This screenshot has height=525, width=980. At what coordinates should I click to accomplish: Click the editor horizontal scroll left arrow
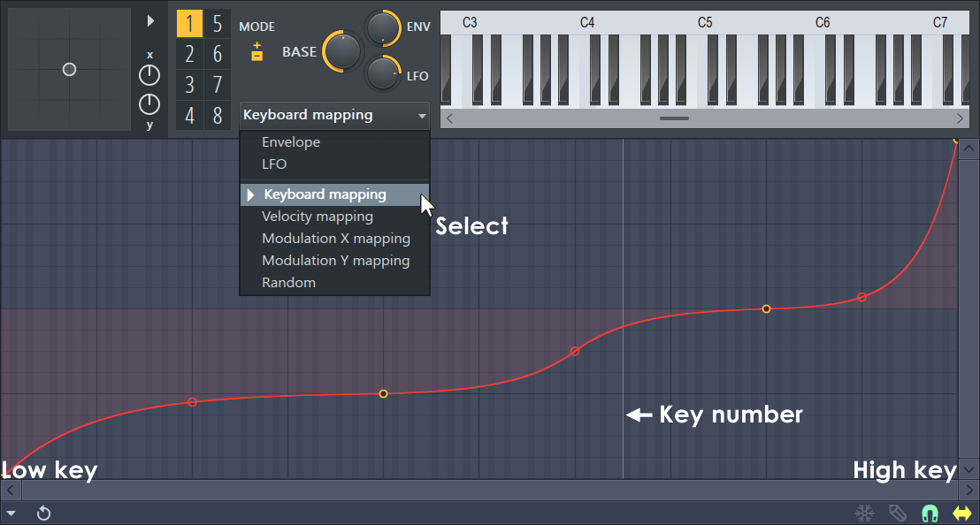coord(11,490)
